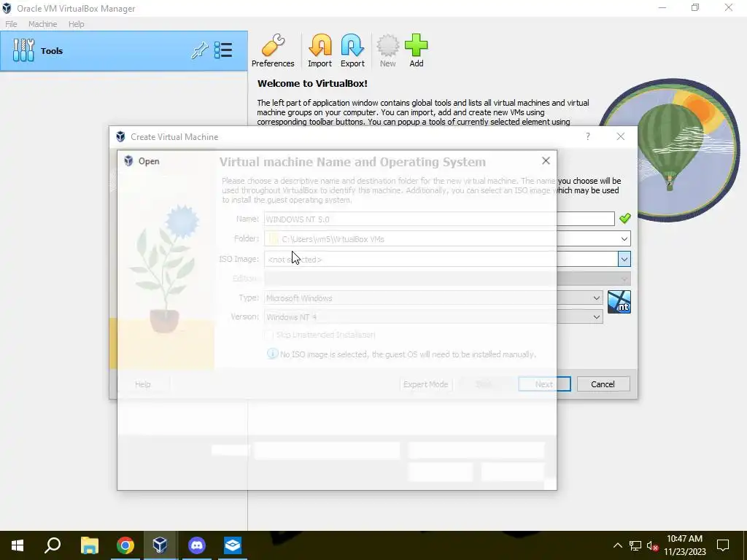
Task: Click the muted volume tray icon
Action: pyautogui.click(x=653, y=545)
